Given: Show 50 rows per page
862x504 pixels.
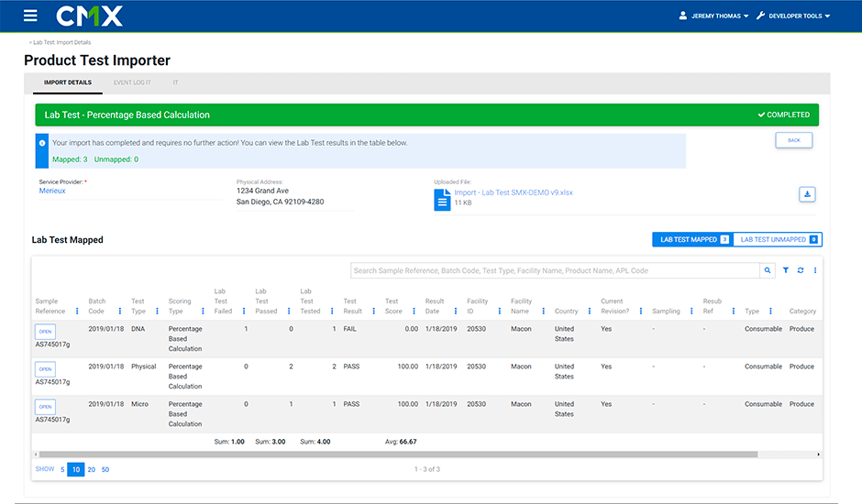Looking at the screenshot, I should point(105,469).
